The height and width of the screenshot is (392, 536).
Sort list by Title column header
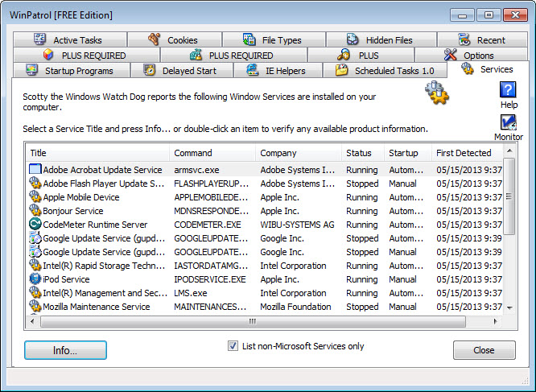coord(97,153)
